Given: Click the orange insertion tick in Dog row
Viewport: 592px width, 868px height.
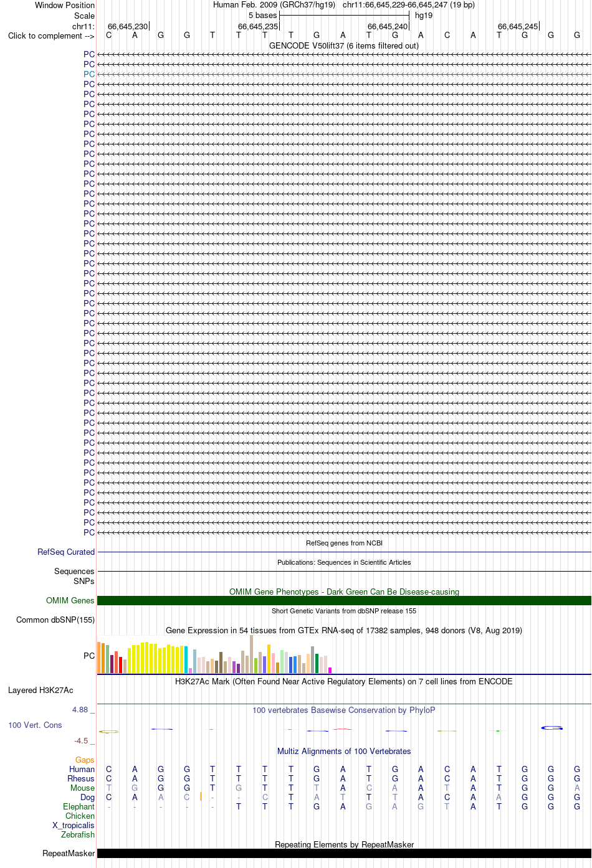Looking at the screenshot, I should (x=201, y=796).
